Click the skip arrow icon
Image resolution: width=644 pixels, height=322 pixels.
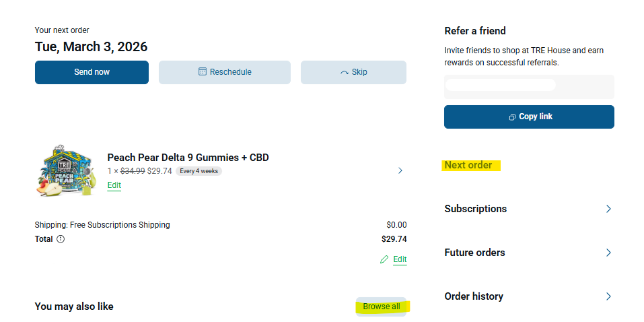click(345, 72)
